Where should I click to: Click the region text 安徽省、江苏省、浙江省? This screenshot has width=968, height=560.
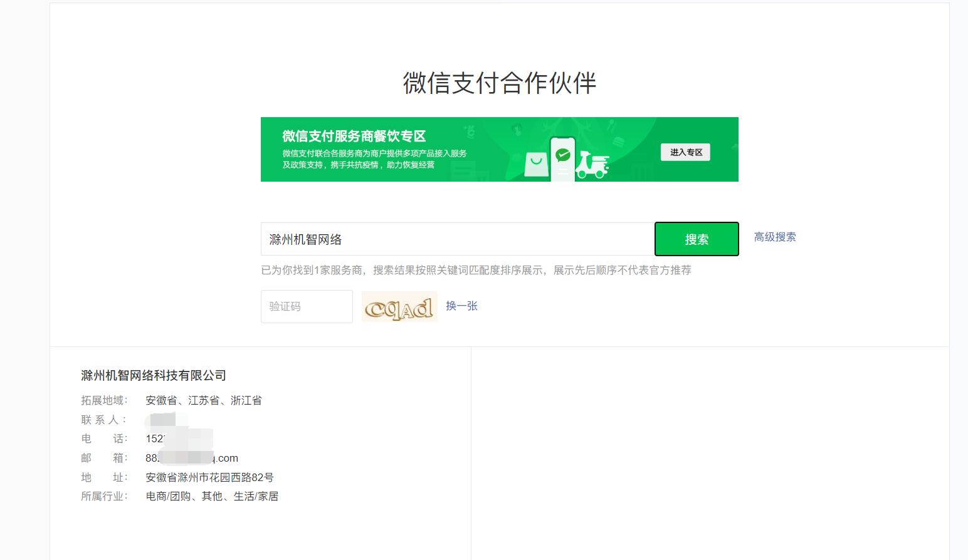pos(204,400)
